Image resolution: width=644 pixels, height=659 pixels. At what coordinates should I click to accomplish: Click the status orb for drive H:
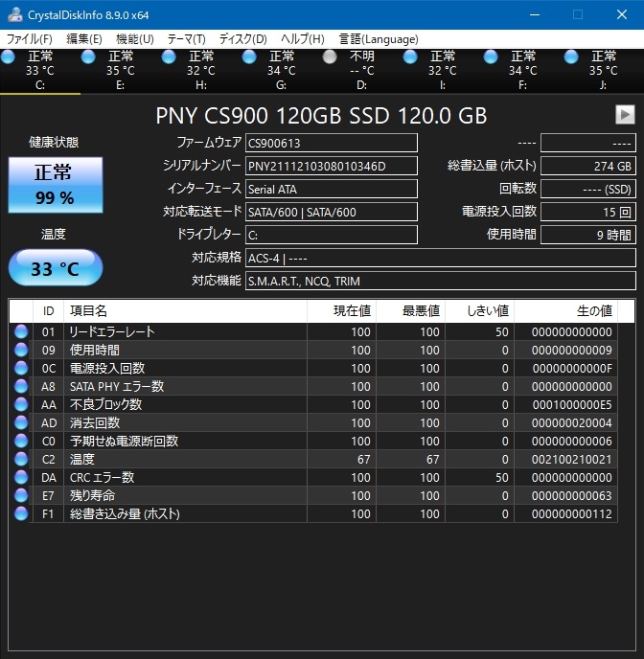tap(170, 57)
